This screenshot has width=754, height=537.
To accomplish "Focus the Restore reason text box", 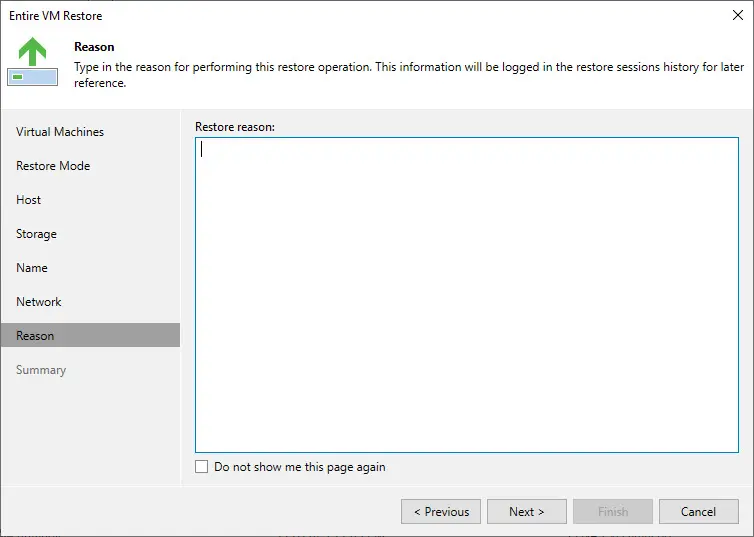I will (466, 295).
